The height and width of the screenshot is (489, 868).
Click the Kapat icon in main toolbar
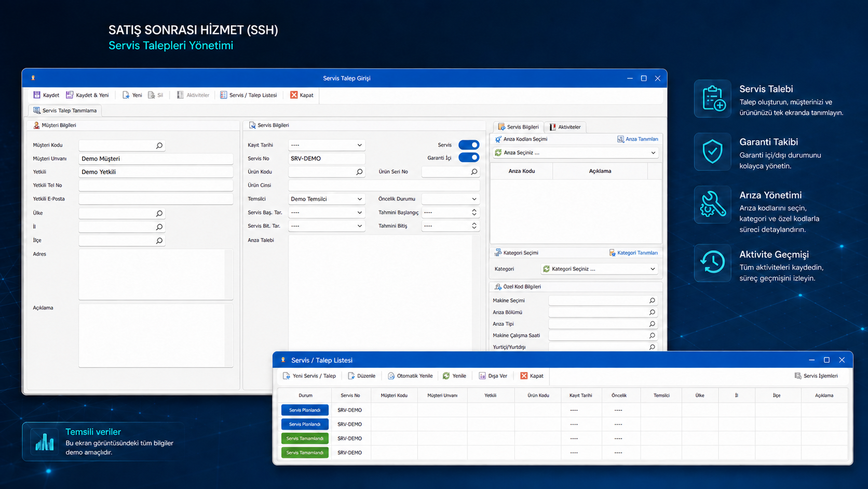294,95
